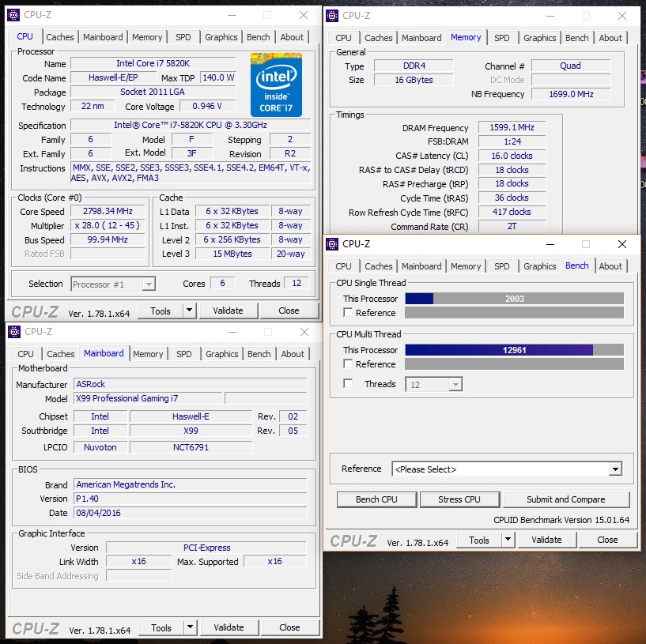Open the About tab in the Mainboard window

pos(293,354)
